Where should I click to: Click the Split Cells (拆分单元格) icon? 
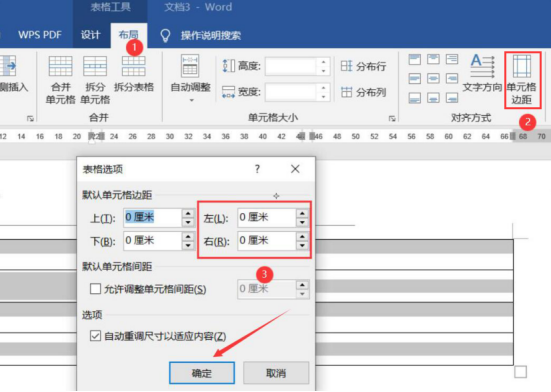95,66
